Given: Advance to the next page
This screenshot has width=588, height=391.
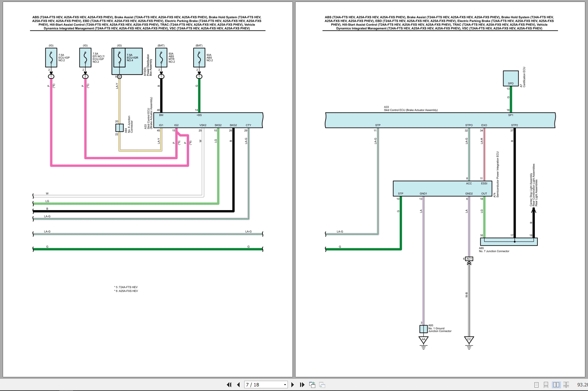Looking at the screenshot, I should tap(292, 385).
